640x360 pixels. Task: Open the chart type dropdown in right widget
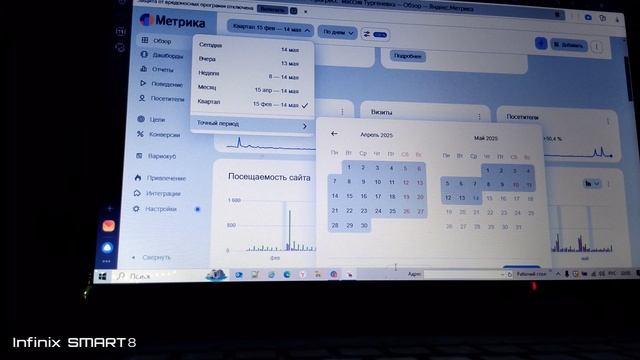(591, 184)
